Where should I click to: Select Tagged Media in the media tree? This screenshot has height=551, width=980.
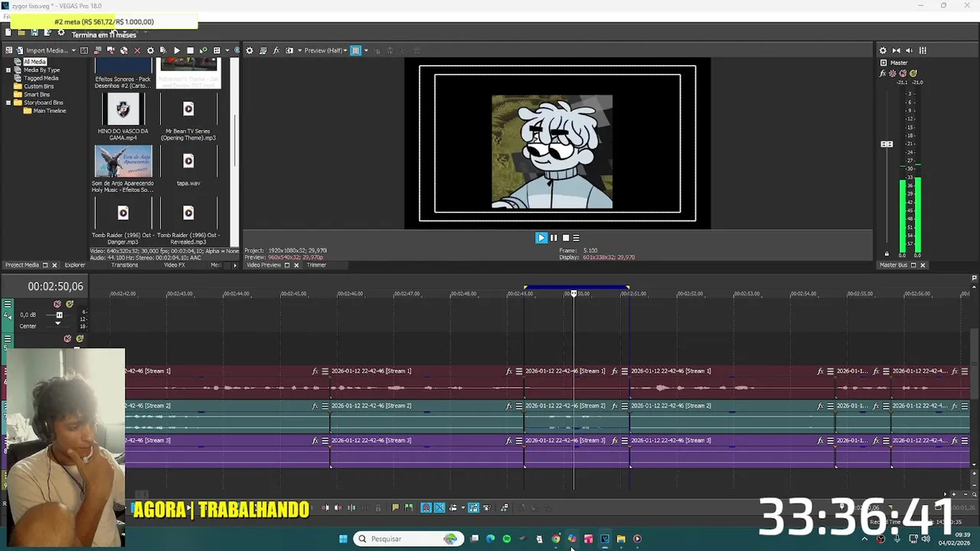pos(41,78)
